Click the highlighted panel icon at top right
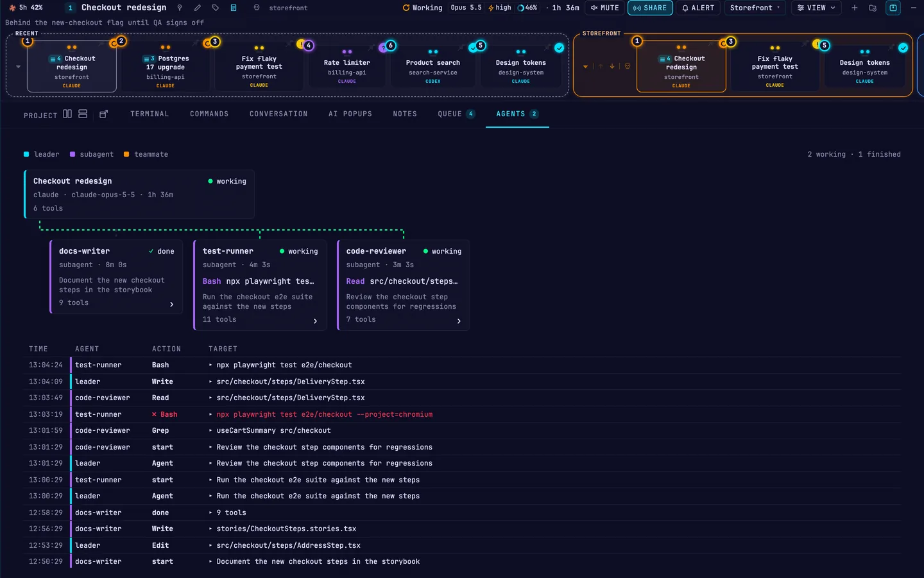The width and height of the screenshot is (924, 578). pos(893,8)
